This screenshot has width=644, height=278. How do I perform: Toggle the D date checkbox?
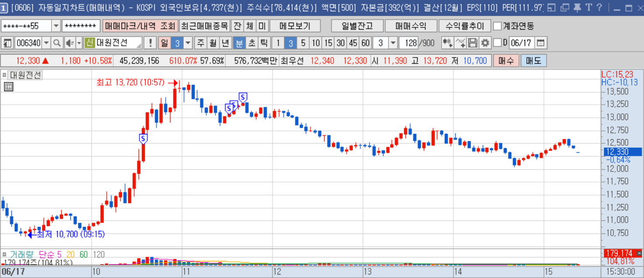coord(497,43)
